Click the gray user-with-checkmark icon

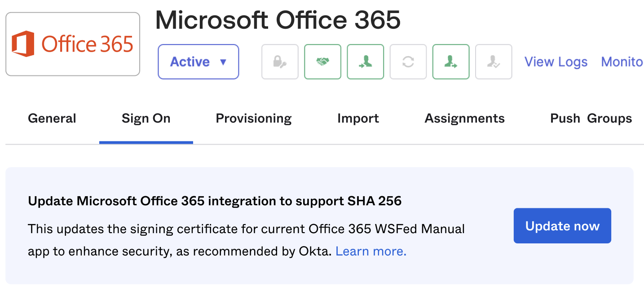click(493, 62)
